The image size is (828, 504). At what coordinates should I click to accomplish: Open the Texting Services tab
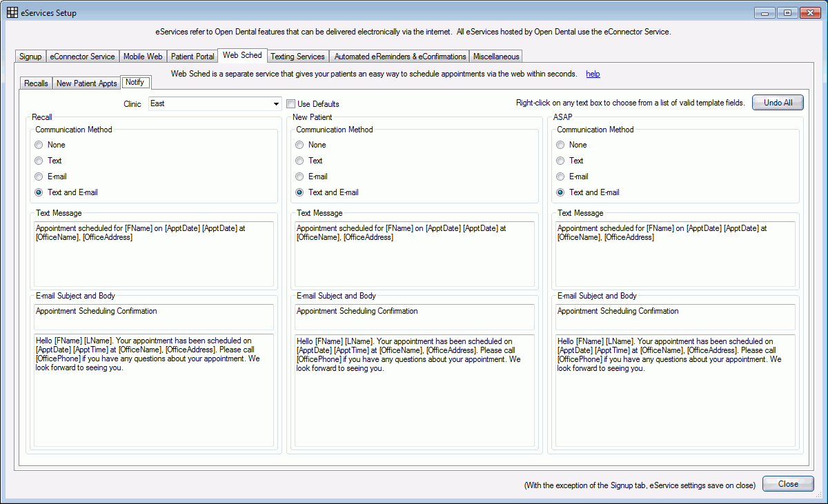tap(297, 57)
